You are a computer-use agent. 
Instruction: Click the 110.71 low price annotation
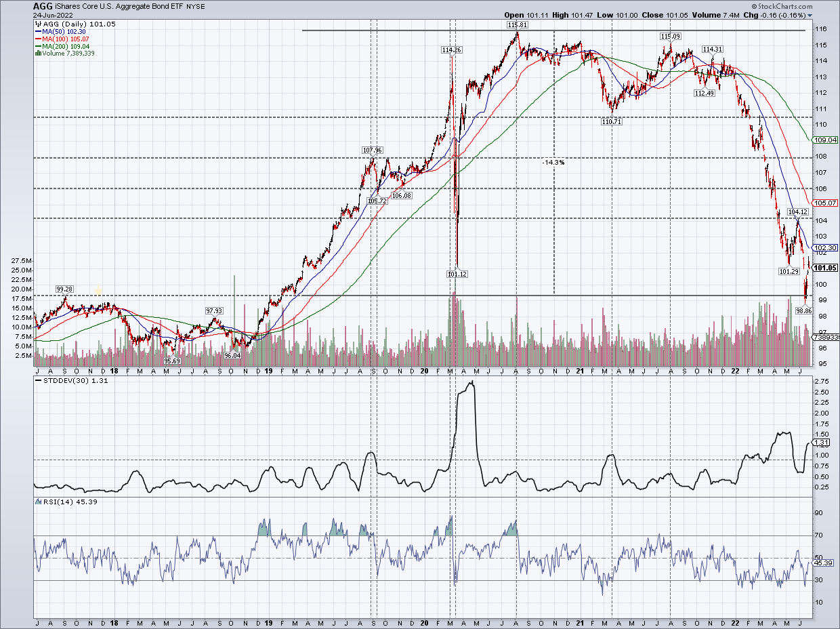[612, 121]
